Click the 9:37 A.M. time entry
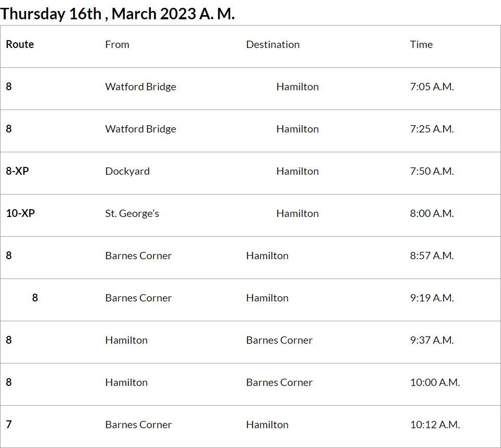The image size is (501, 448). [432, 341]
